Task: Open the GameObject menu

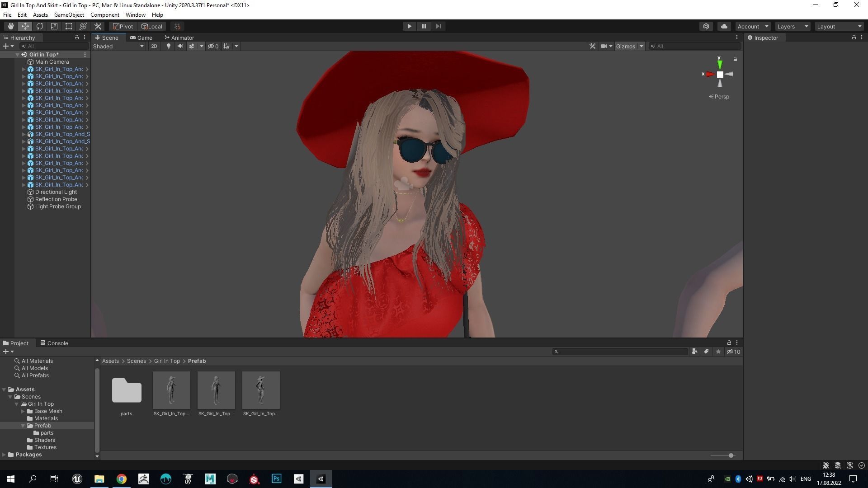Action: click(69, 15)
